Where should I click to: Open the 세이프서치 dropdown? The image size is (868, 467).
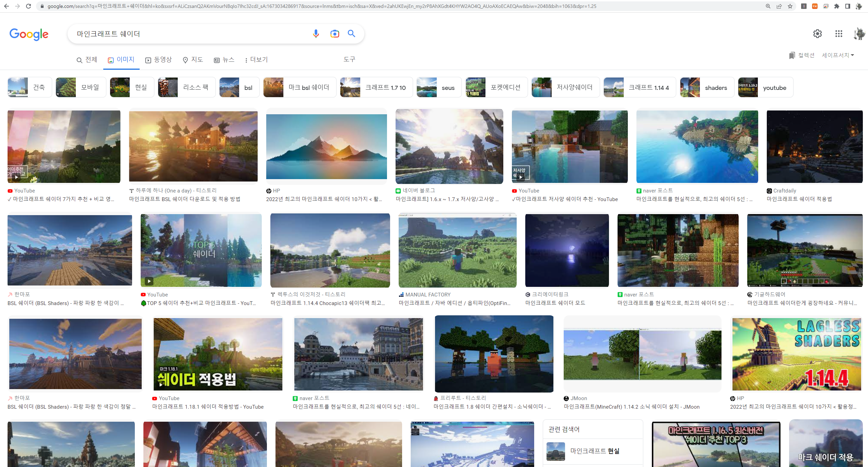coord(838,55)
